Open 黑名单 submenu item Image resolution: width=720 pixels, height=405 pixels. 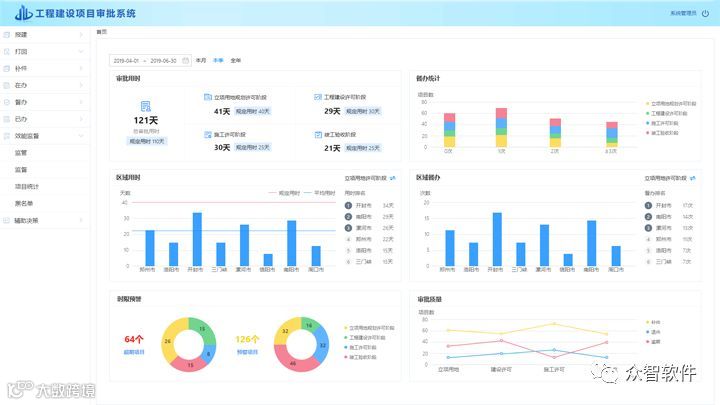click(24, 203)
